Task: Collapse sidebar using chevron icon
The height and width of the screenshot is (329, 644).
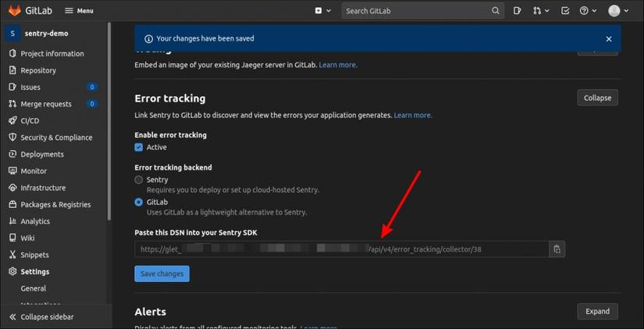Action: pyautogui.click(x=12, y=317)
